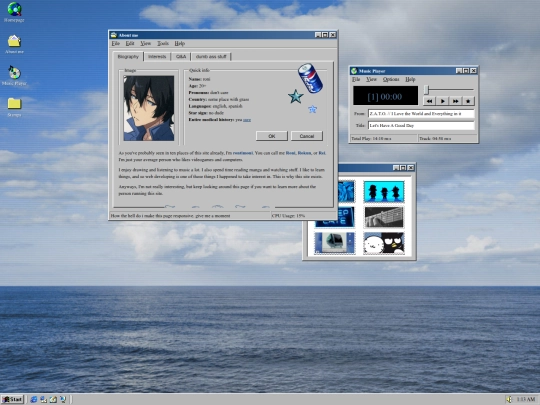Open Tools menu in About me window
This screenshot has width=540, height=405.
[x=163, y=43]
